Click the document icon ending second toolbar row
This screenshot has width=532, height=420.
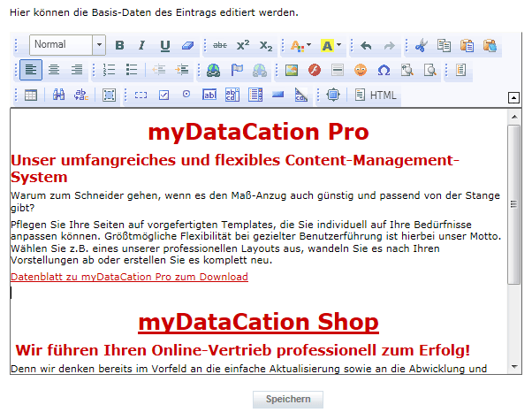tap(460, 70)
